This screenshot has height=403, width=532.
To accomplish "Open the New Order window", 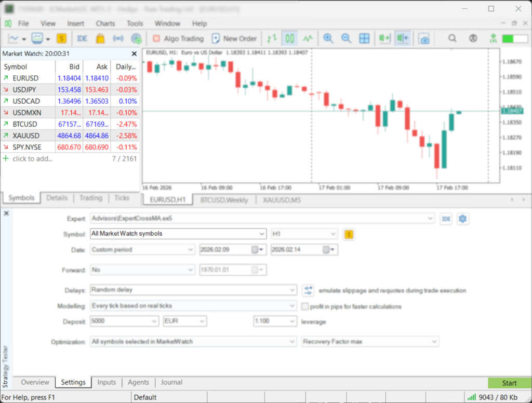I will pos(234,38).
